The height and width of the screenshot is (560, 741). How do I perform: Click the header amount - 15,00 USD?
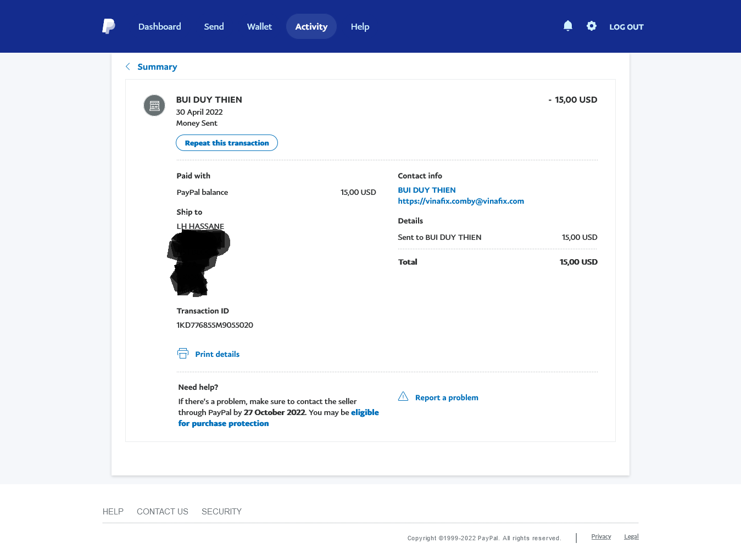[573, 99]
